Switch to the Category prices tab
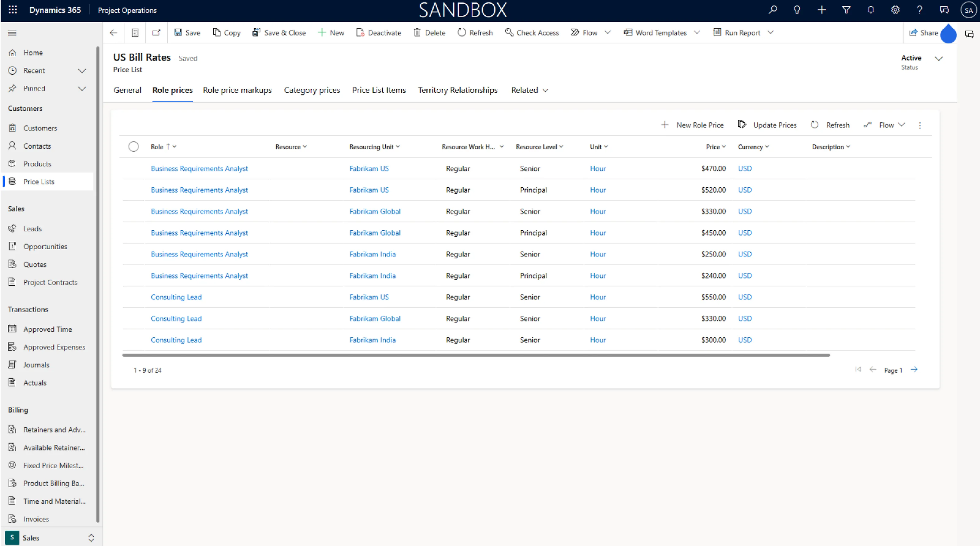This screenshot has height=546, width=980. pyautogui.click(x=312, y=90)
